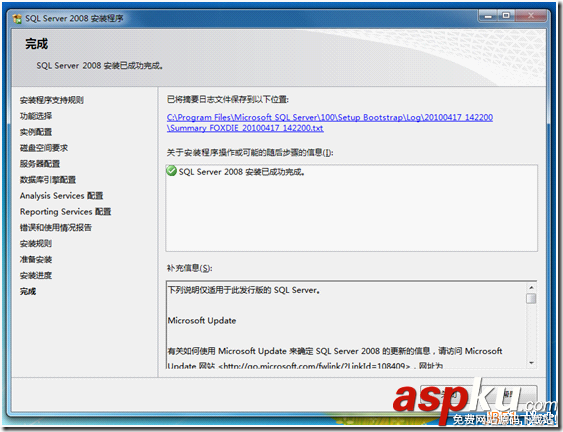Image resolution: width=563 pixels, height=432 pixels.
Task: Click the supplementary info scrollbar down arrow
Action: tap(531, 363)
